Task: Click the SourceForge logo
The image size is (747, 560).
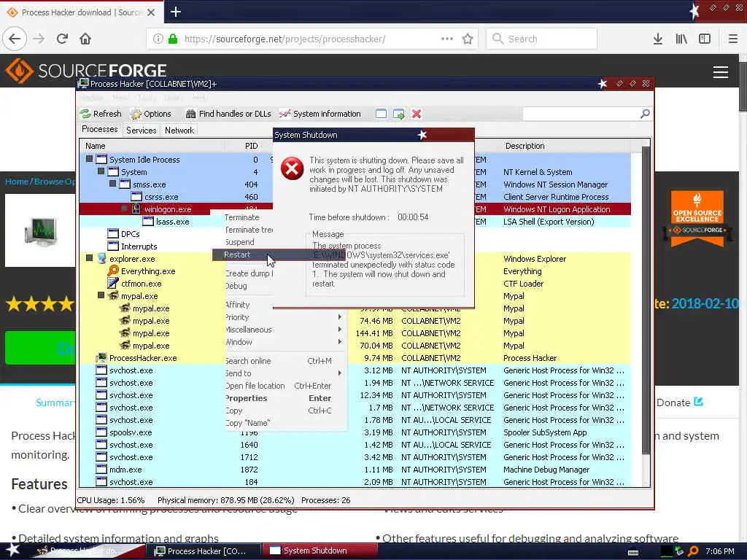Action: pyautogui.click(x=86, y=71)
